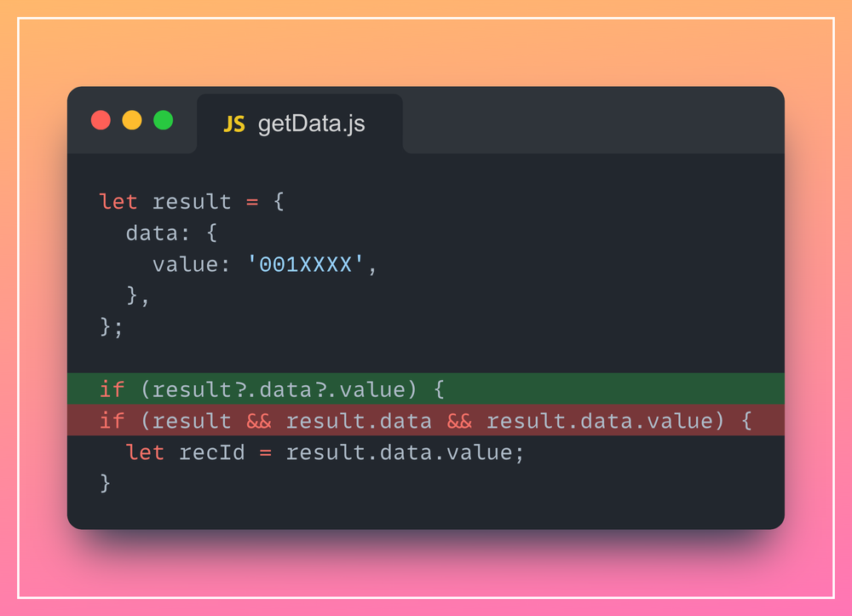Click the yellow traffic light circle
The width and height of the screenshot is (852, 616).
click(x=131, y=120)
